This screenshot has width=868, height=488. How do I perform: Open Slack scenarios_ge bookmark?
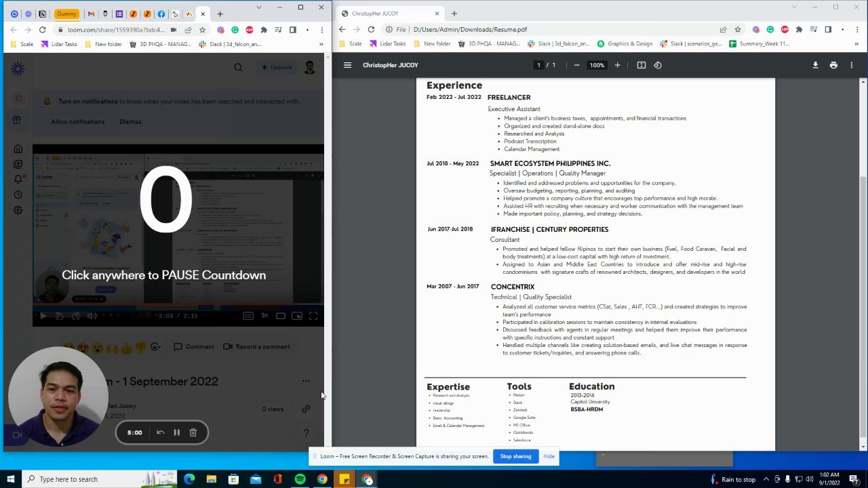[692, 43]
